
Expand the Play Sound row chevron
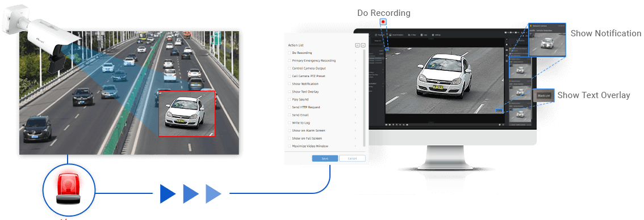coord(356,100)
